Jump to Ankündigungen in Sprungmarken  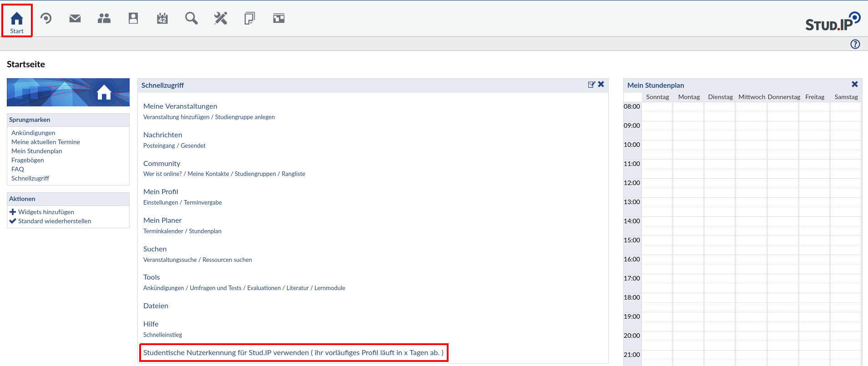[33, 133]
